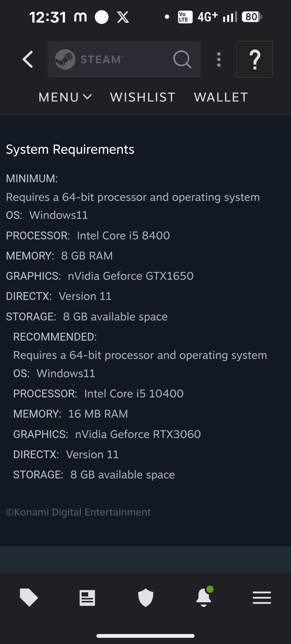Viewport: 291px width, 644px height.
Task: Open the WALLET tab
Action: pos(221,97)
